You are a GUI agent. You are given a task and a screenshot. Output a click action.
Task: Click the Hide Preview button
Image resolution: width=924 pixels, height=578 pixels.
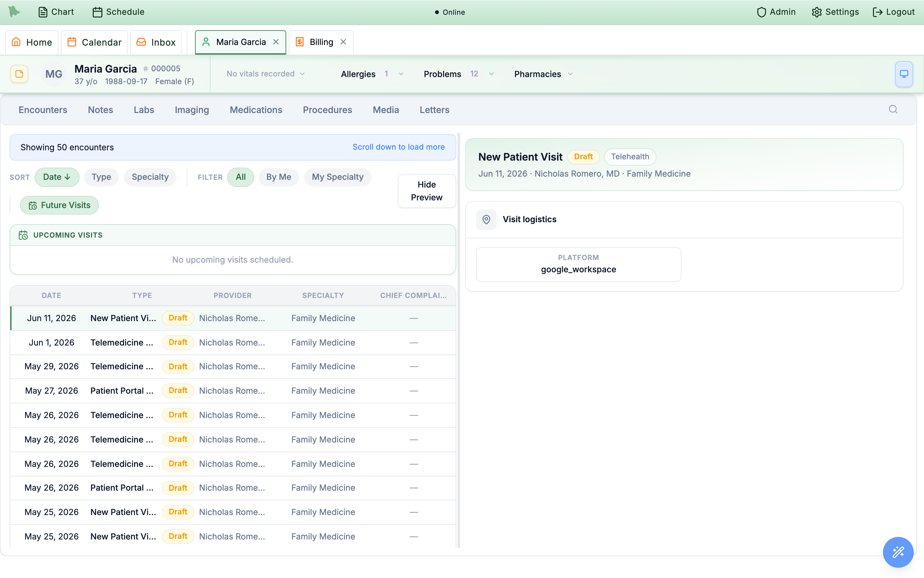coord(426,191)
